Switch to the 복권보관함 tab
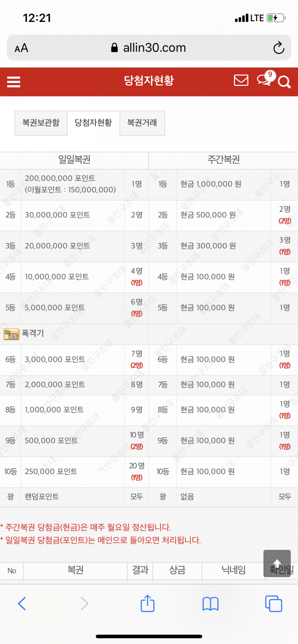Screen dimensions: 298x644 coord(41,123)
